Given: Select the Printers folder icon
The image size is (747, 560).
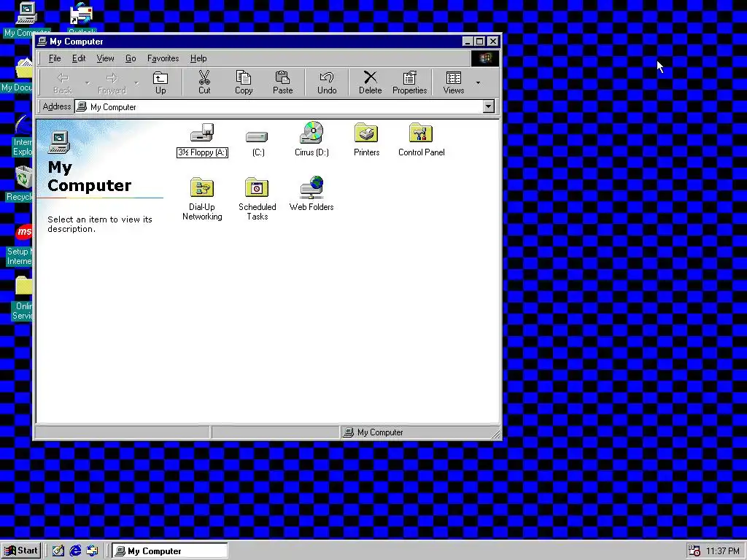Looking at the screenshot, I should point(366,133).
